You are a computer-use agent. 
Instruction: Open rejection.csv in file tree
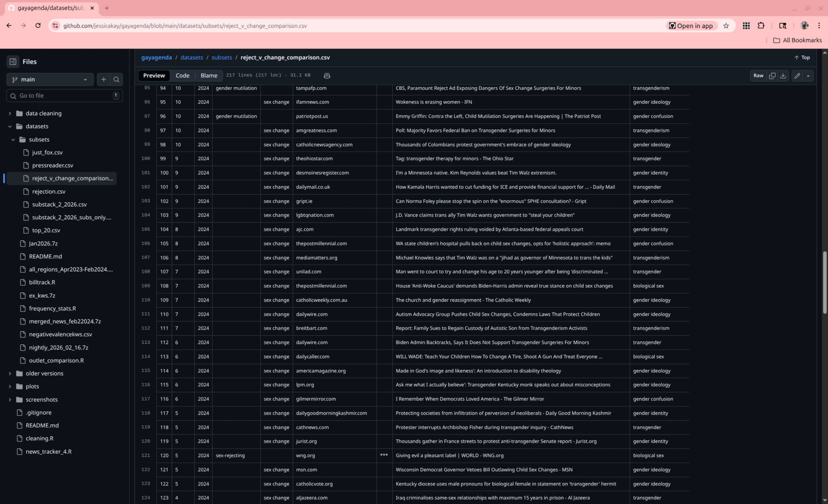[49, 192]
